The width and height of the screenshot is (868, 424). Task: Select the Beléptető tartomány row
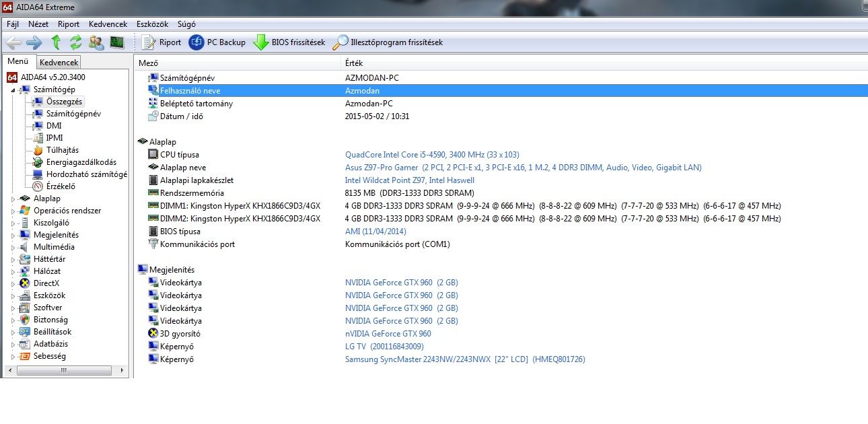501,104
